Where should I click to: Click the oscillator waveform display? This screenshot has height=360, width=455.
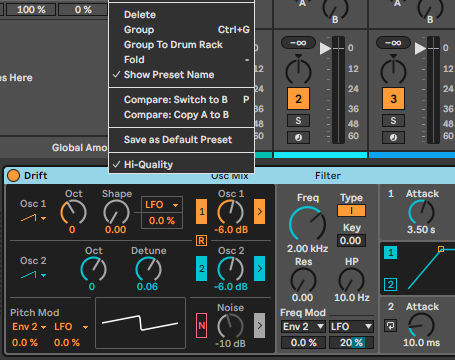140,323
